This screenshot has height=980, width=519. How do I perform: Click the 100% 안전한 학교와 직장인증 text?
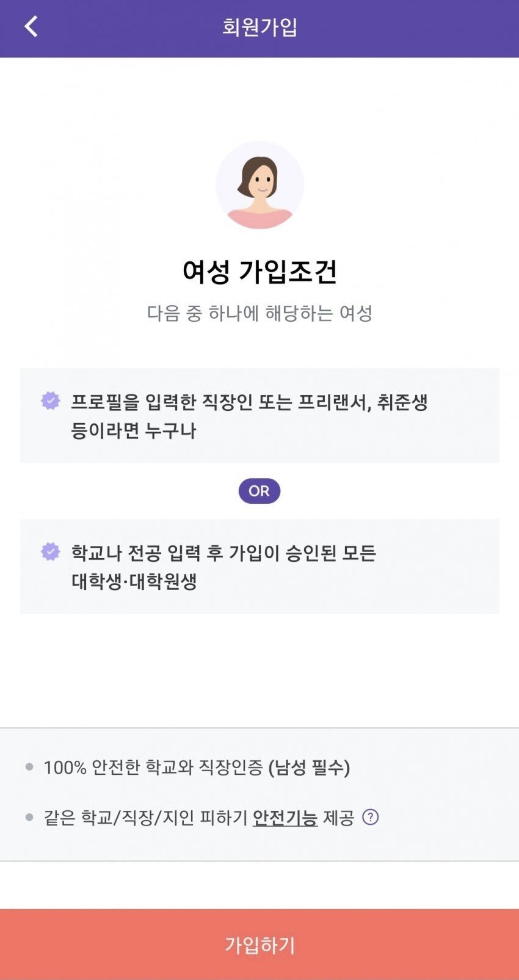coord(153,768)
